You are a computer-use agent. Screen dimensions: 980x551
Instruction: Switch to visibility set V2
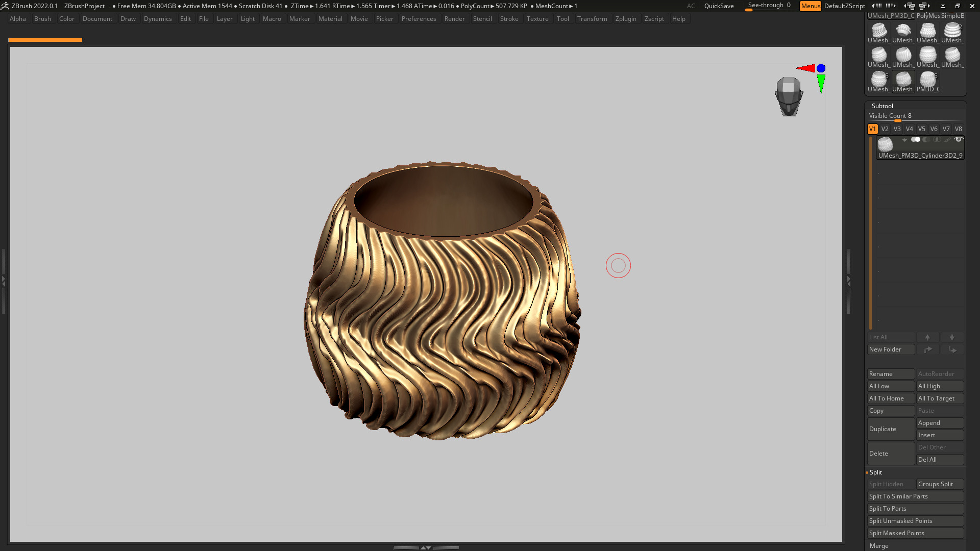[x=885, y=129]
